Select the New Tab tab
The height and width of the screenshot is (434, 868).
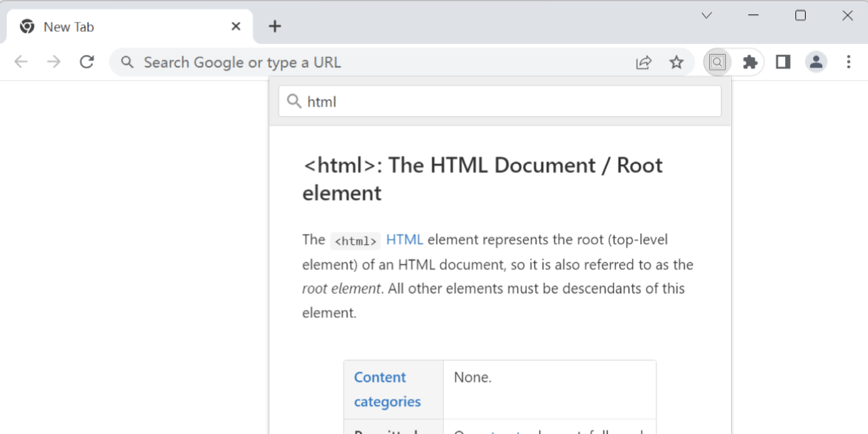[102, 26]
